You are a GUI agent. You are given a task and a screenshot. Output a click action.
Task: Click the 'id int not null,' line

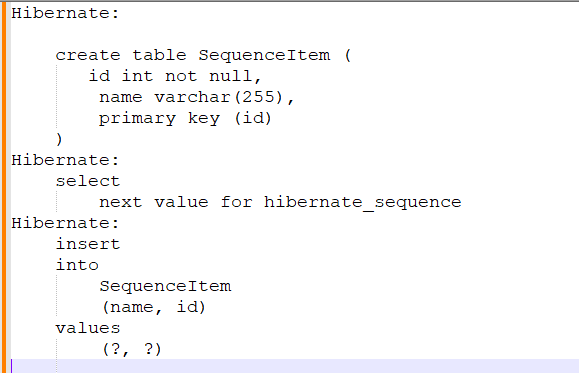pyautogui.click(x=175, y=76)
